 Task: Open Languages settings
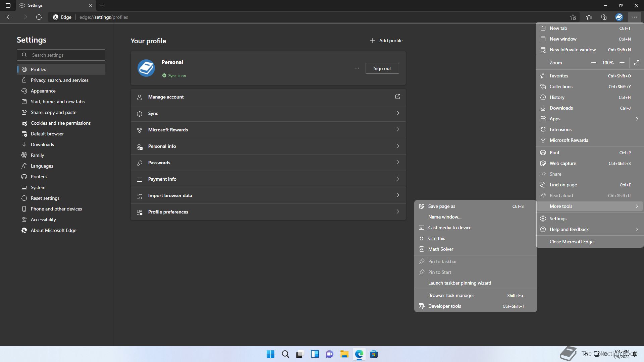61,166
